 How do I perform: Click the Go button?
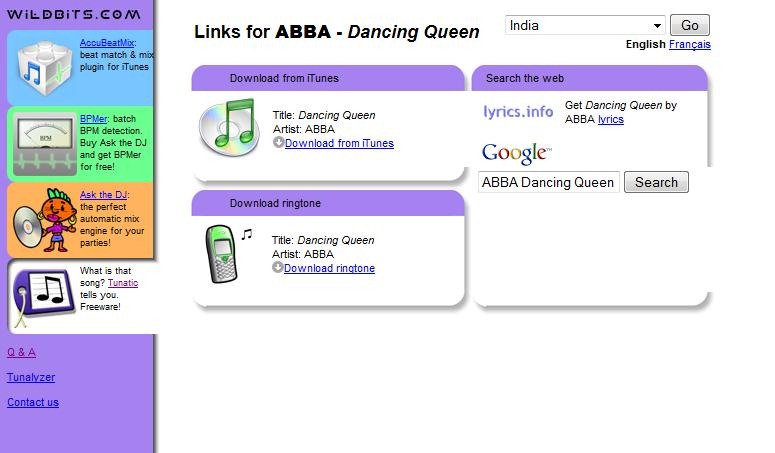(689, 25)
